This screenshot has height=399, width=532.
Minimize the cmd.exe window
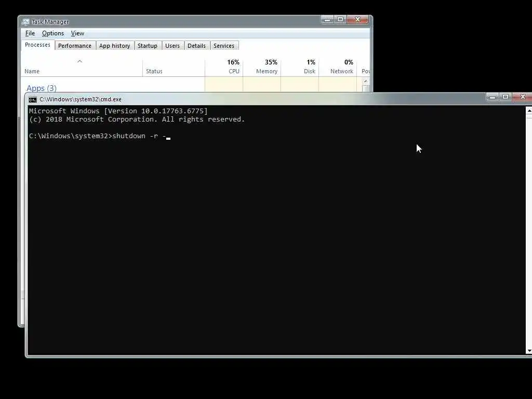click(493, 97)
